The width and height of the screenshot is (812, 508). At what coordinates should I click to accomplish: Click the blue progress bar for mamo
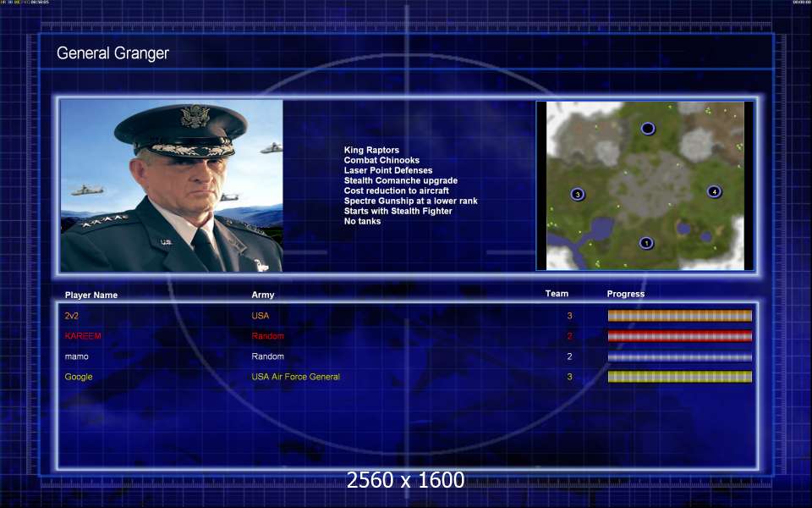[679, 356]
